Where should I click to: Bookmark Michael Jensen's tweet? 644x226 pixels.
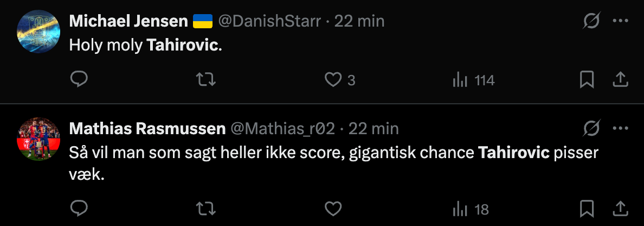pos(587,80)
